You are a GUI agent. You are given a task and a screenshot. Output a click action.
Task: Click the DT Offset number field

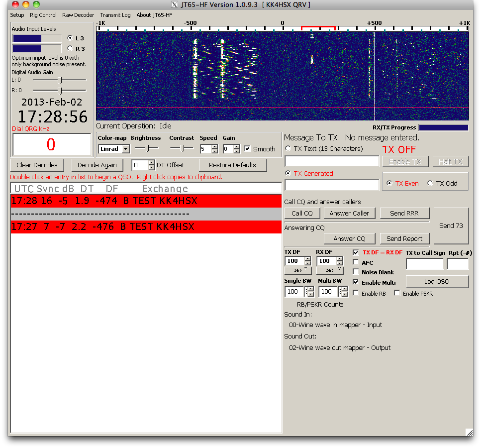click(140, 165)
